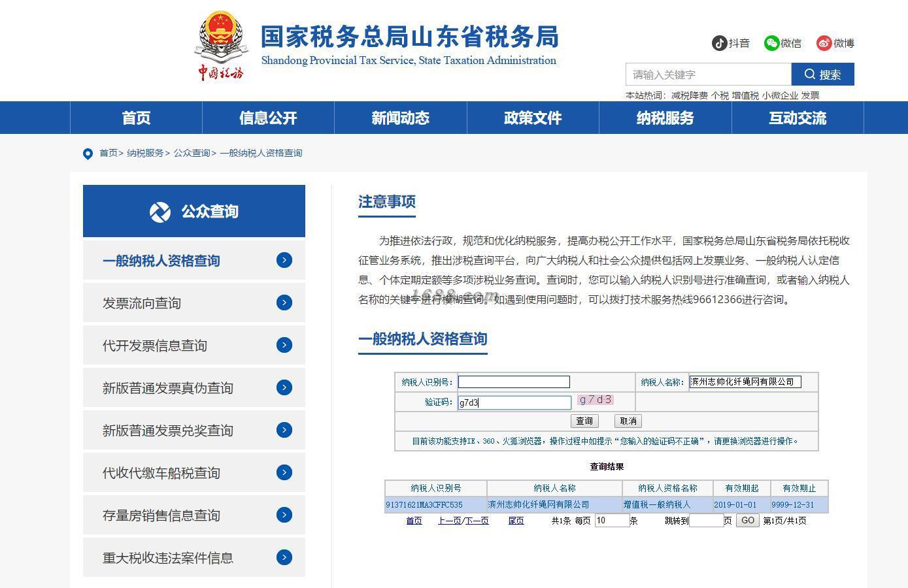Select 代收代缴车船税查询 in the sidebar
908x588 pixels.
coord(194,472)
